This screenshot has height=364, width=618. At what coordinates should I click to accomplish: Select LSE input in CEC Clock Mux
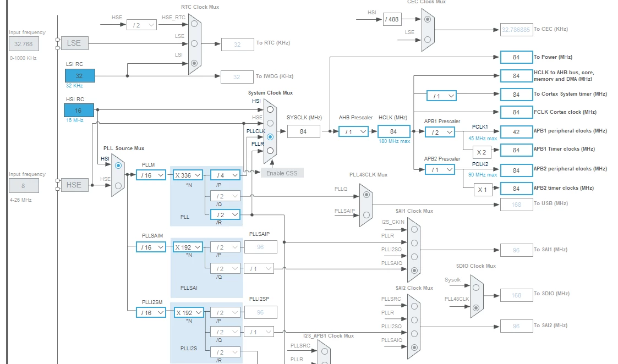tap(428, 40)
